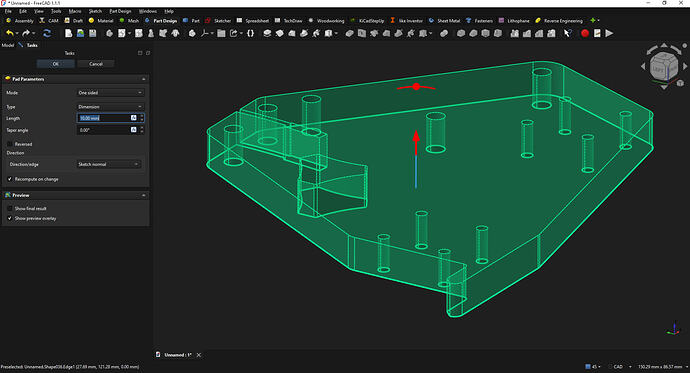The height and width of the screenshot is (373, 690).
Task: Enable Show final result checkbox
Action: click(x=10, y=208)
